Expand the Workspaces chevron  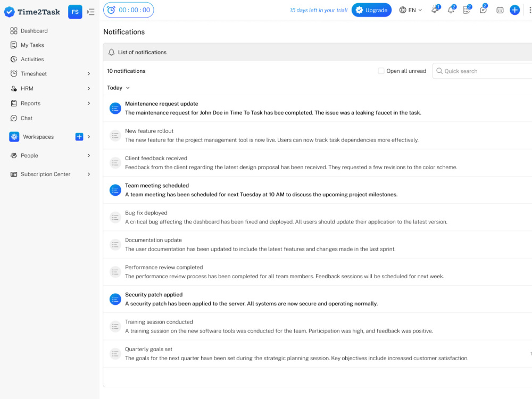coord(89,137)
